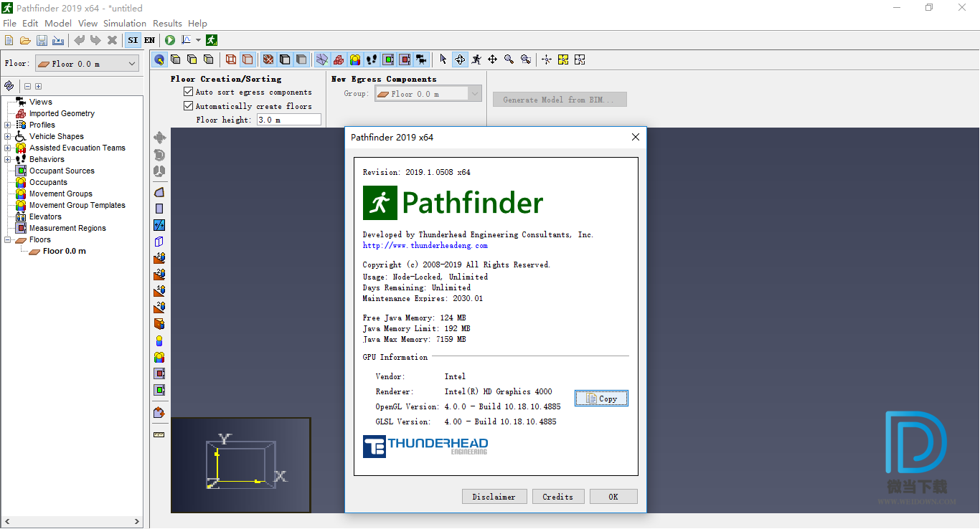980x529 pixels.
Task: Open the Help menu
Action: (x=197, y=23)
